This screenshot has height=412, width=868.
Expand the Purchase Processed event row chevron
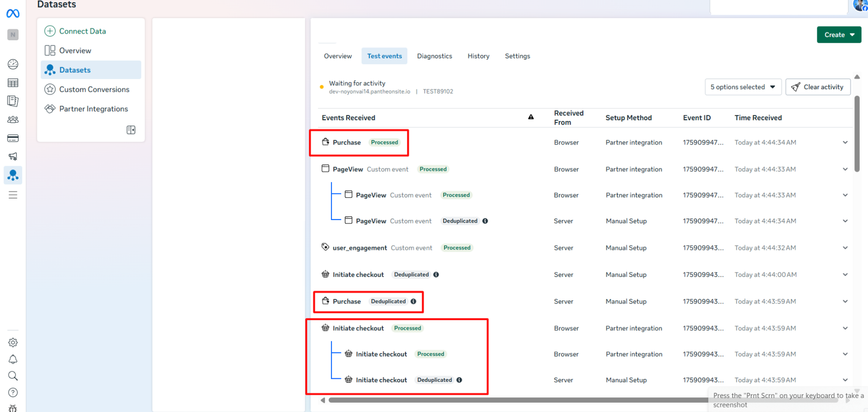point(845,143)
